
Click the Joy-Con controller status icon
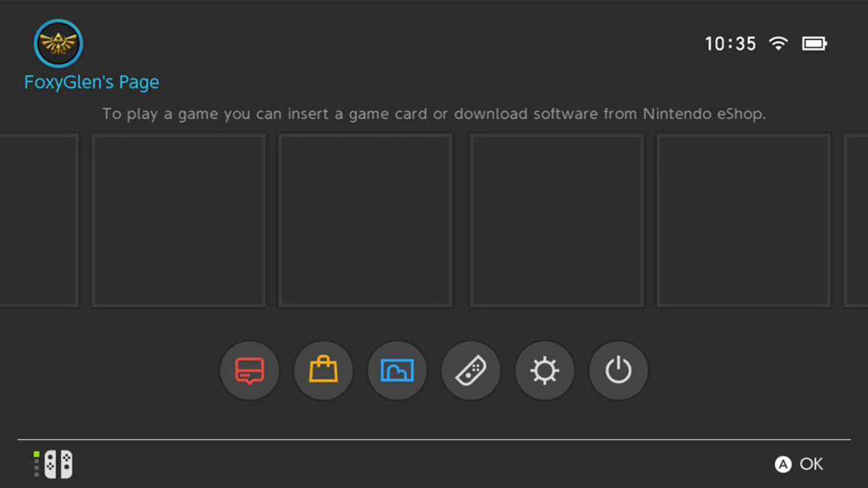click(53, 464)
